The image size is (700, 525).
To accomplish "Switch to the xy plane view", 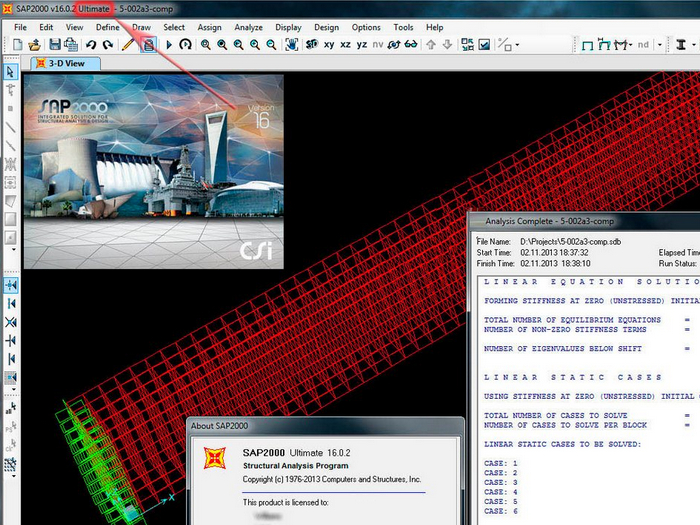I will point(330,45).
